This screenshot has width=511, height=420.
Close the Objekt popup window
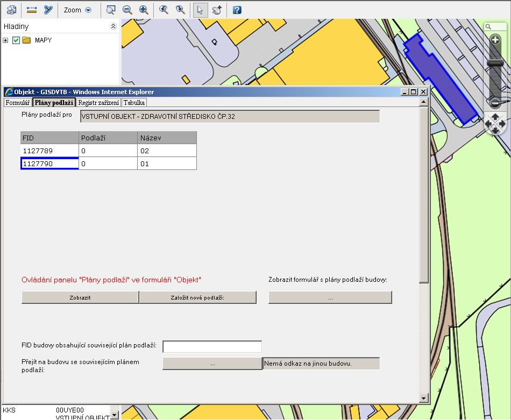pyautogui.click(x=423, y=92)
